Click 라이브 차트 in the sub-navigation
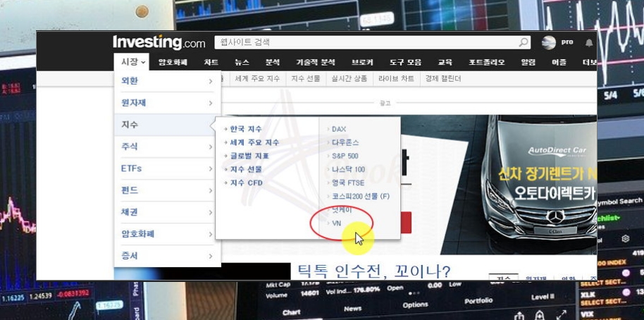 (397, 78)
